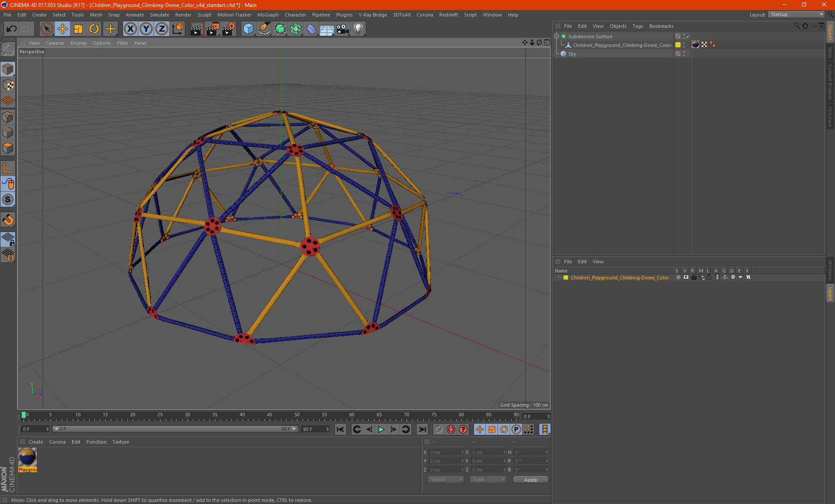The image size is (835, 504).
Task: Switch to Content Browser side tab
Action: 830,82
